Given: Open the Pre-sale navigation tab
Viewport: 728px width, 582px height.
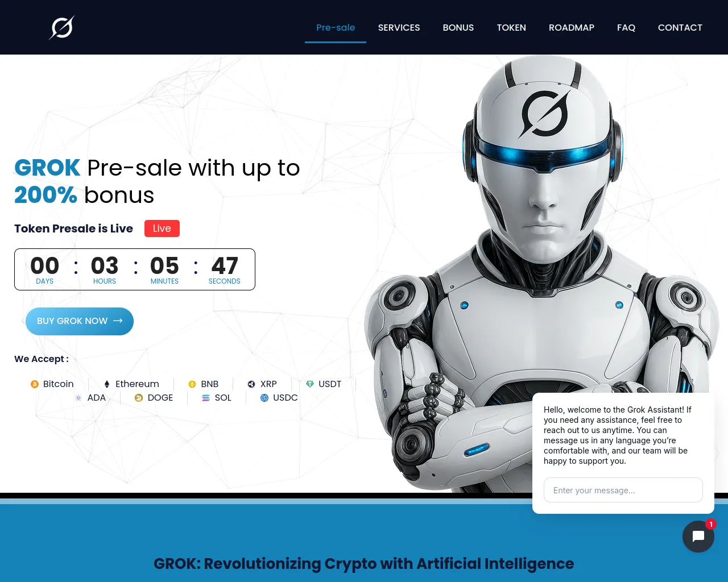Looking at the screenshot, I should coord(336,27).
